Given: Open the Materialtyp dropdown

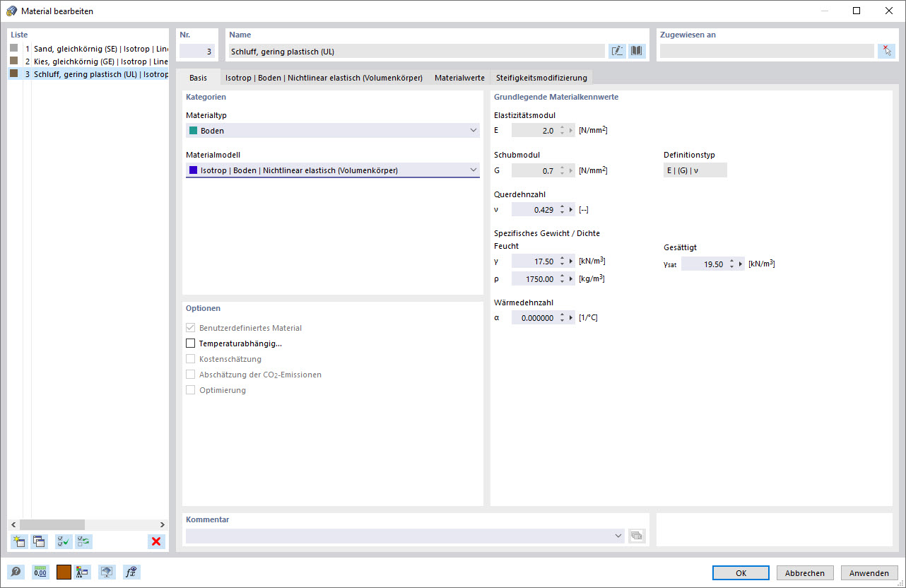Looking at the screenshot, I should pyautogui.click(x=333, y=131).
